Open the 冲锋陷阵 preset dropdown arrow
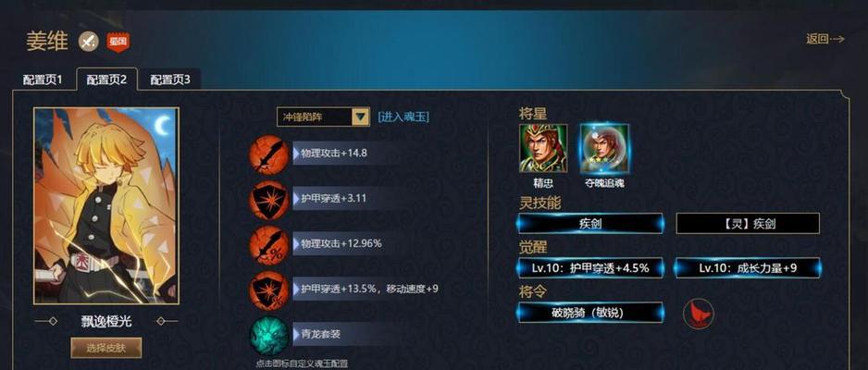The image size is (868, 370). (360, 117)
